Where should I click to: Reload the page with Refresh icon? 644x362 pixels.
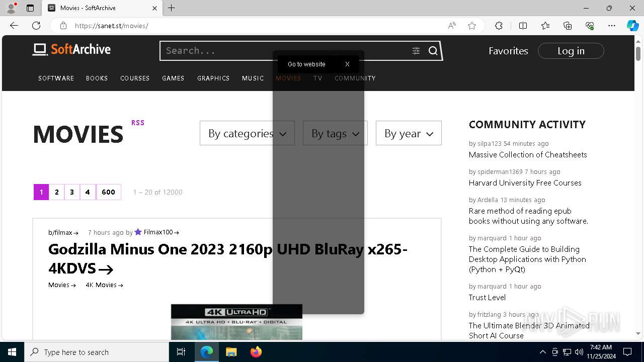pyautogui.click(x=36, y=26)
